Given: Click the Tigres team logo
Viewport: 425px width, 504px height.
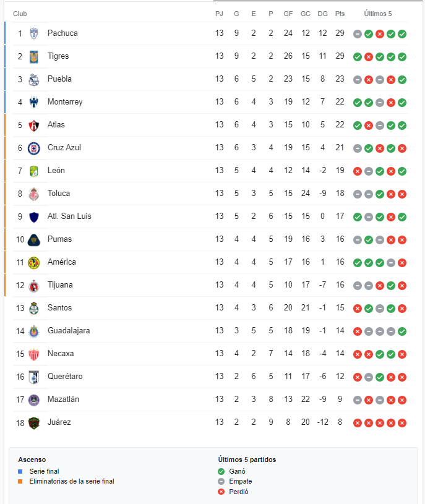Looking at the screenshot, I should click(x=33, y=56).
